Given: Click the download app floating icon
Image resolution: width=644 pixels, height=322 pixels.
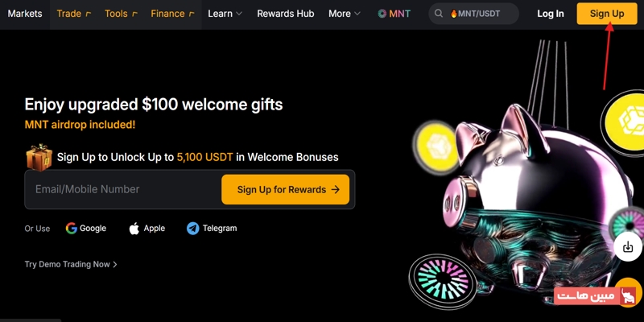Looking at the screenshot, I should [628, 247].
